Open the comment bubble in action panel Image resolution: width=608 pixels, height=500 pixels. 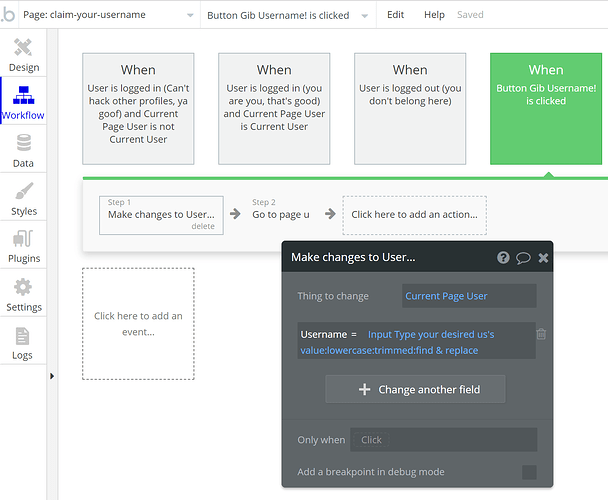[x=523, y=258]
